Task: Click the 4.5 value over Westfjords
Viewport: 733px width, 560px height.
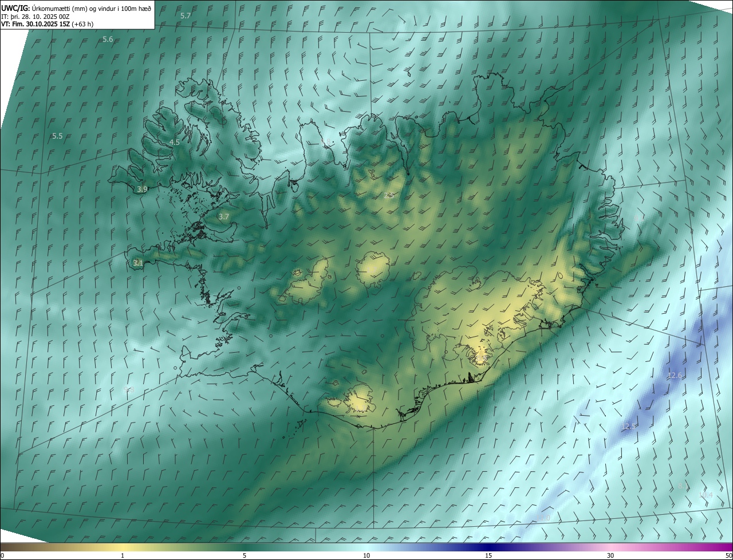Action: [175, 142]
